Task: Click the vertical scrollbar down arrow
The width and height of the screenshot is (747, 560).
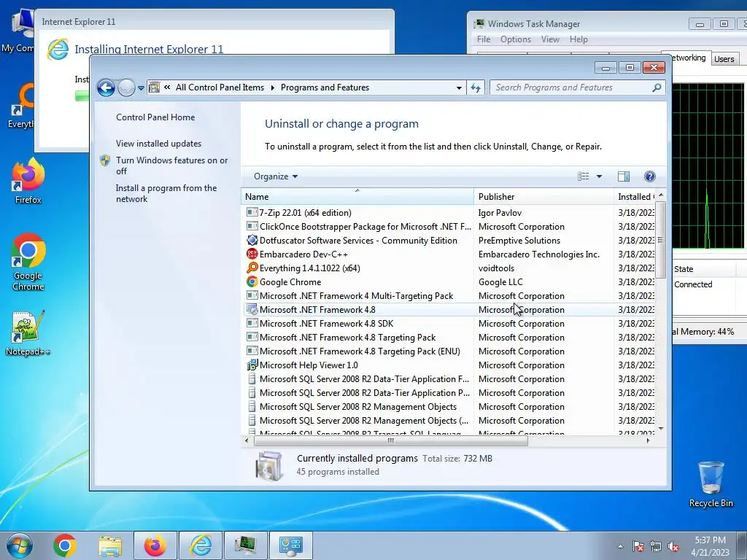Action: click(x=661, y=429)
